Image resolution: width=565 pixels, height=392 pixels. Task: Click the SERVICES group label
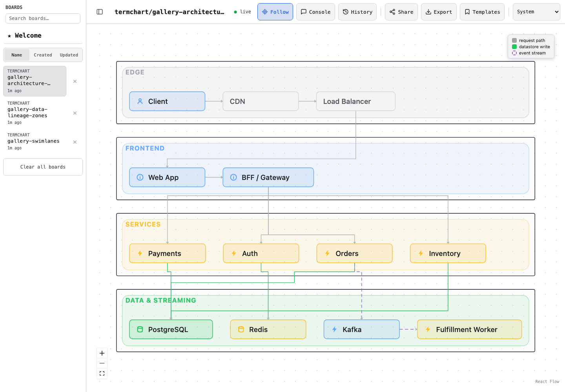point(143,224)
